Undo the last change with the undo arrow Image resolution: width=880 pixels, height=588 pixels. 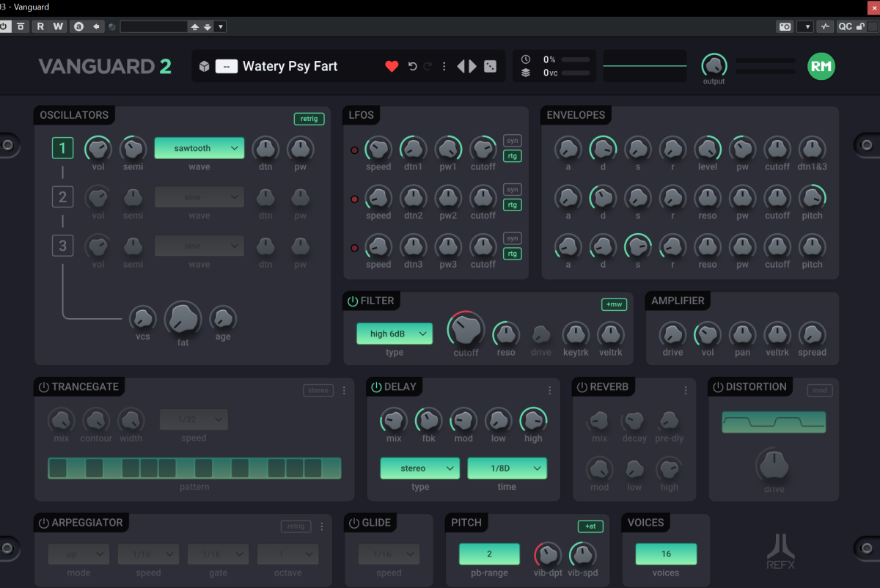(412, 66)
